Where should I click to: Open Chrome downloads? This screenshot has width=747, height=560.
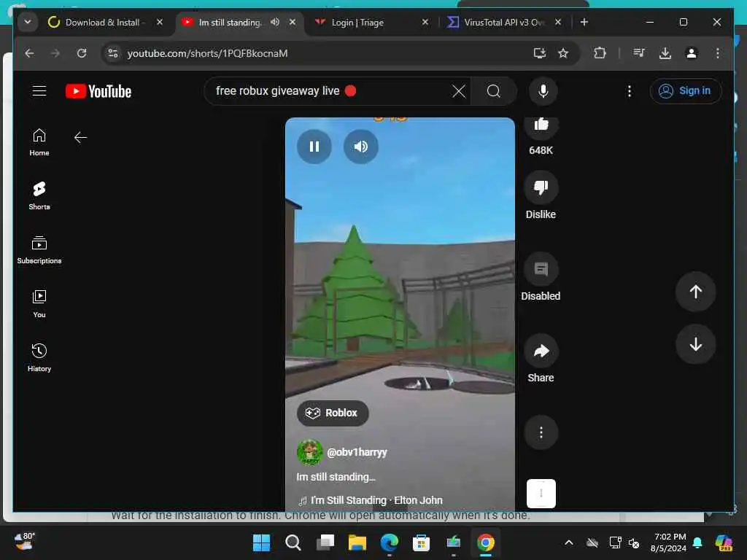click(665, 53)
